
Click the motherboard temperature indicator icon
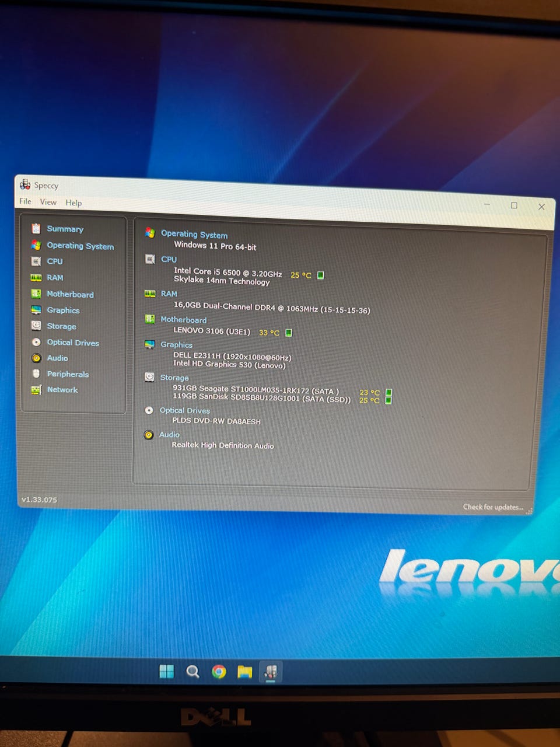pyautogui.click(x=288, y=333)
